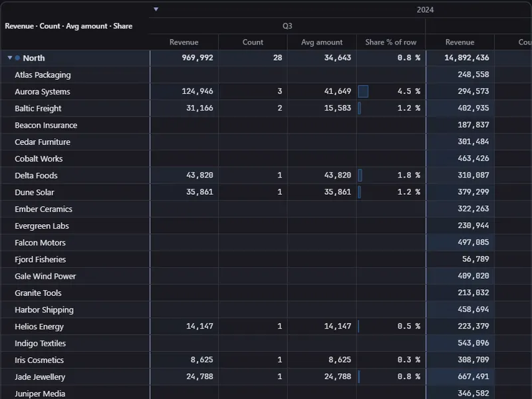Click Helios Energy Q3 revenue 14,147
532x399 pixels.
(x=200, y=327)
